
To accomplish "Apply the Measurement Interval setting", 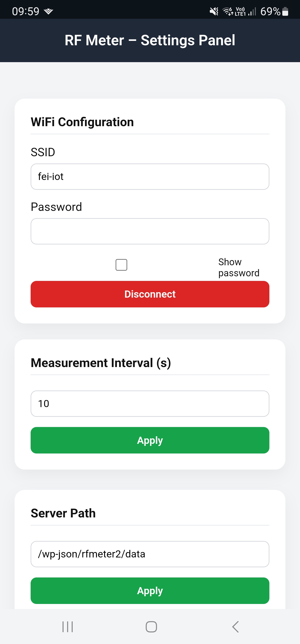I will 150,440.
